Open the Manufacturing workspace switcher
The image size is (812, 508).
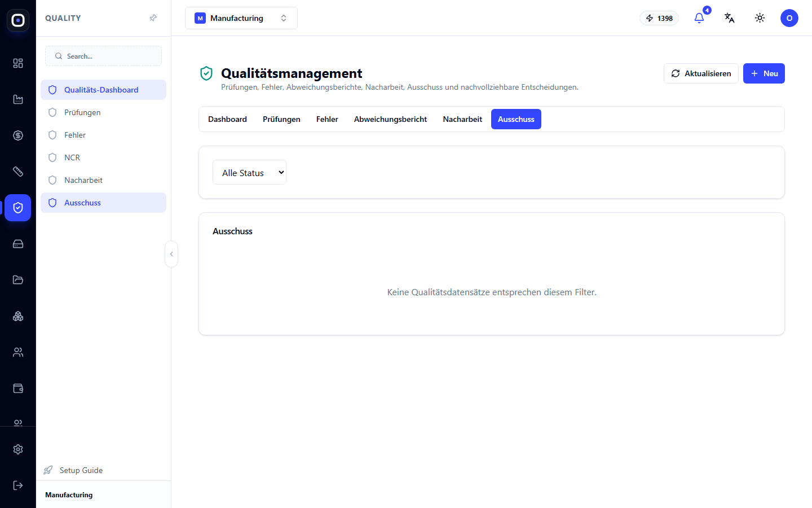[241, 18]
